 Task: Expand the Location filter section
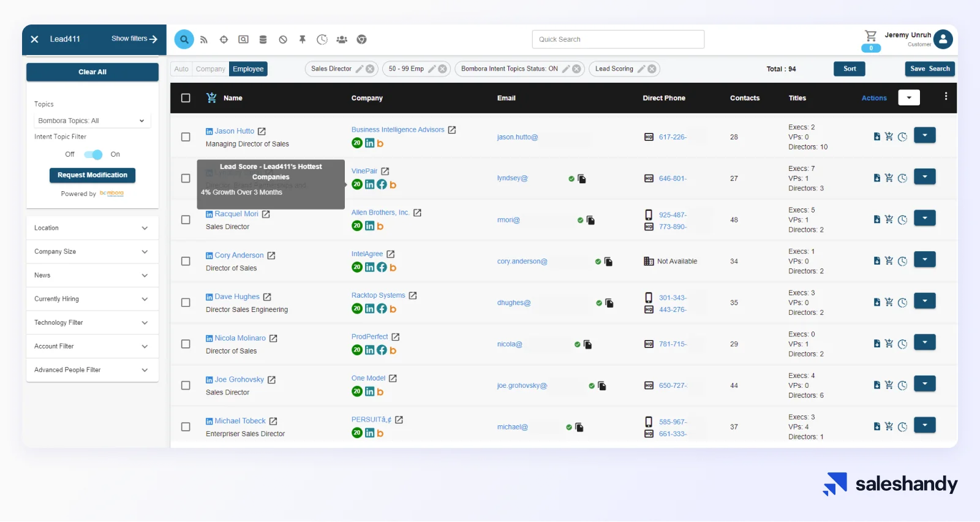click(x=92, y=228)
